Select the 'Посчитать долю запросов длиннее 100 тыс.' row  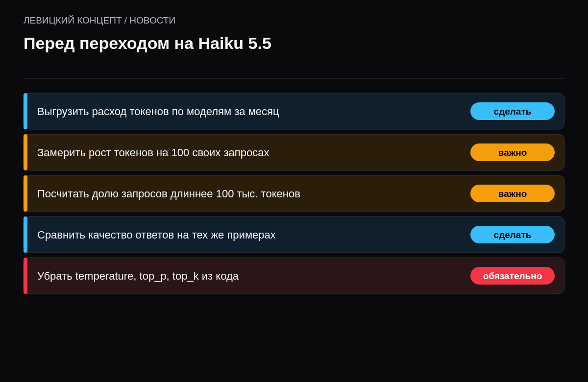(x=294, y=193)
